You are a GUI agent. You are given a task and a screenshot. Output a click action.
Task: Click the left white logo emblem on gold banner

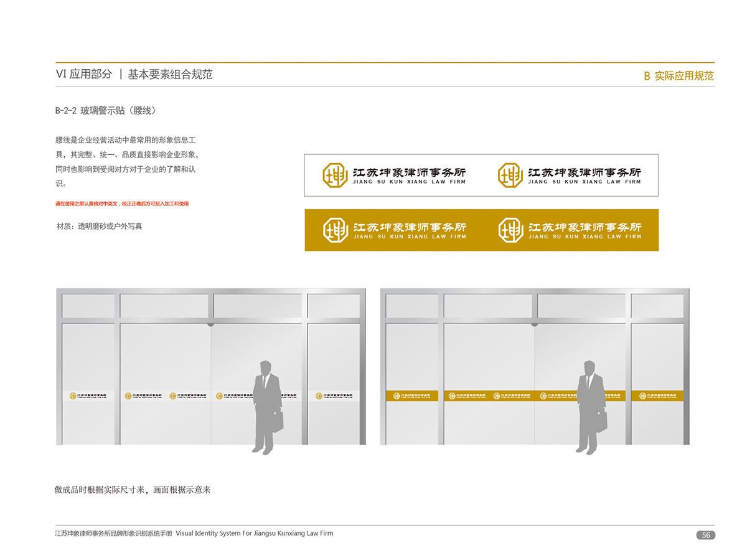point(335,230)
